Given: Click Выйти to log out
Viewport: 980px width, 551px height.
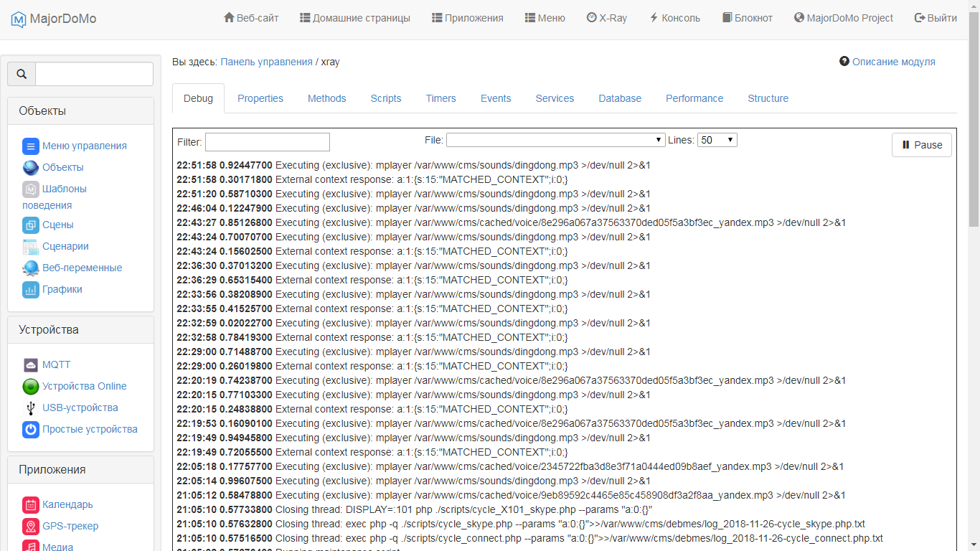Looking at the screenshot, I should [936, 18].
